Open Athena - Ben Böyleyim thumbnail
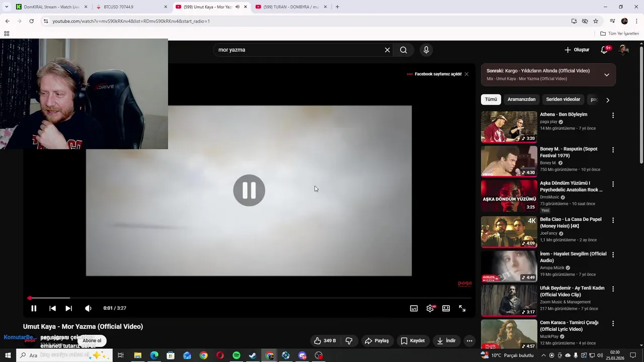Screen dimensions: 644x362 pos(509,127)
